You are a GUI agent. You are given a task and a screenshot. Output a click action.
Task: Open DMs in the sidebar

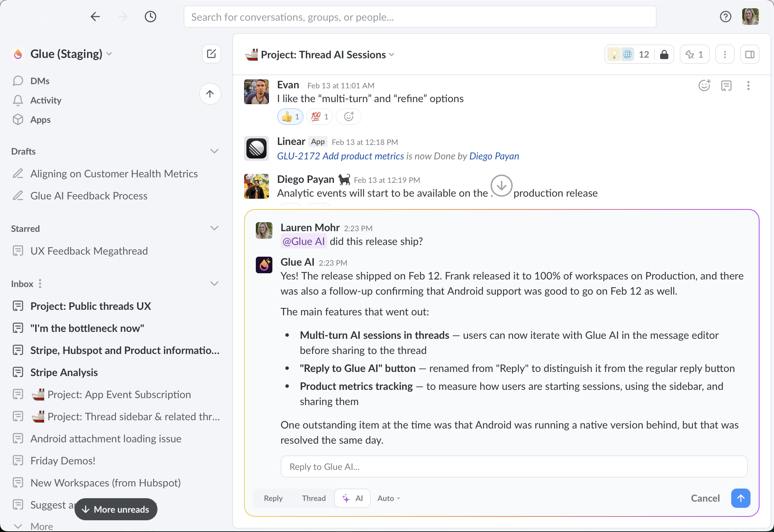[40, 81]
